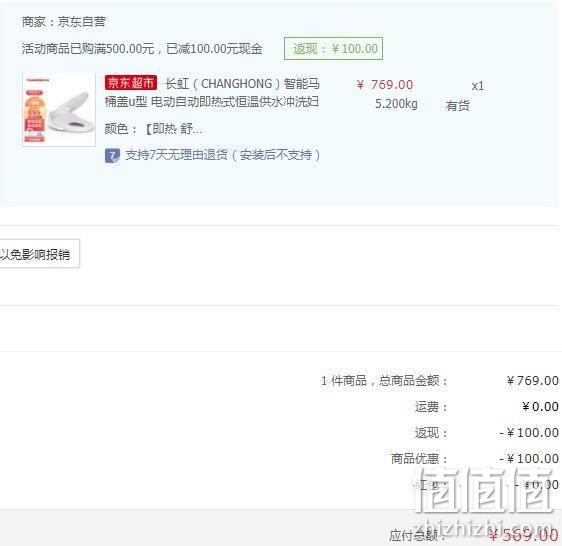Click the 应付总额 total payable amount
Image resolution: width=562 pixels, height=546 pixels.
pos(524,535)
